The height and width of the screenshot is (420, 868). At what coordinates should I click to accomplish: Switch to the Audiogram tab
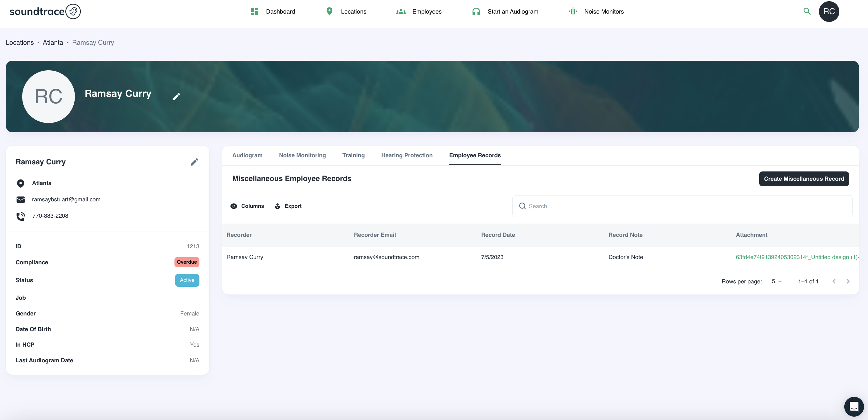(247, 155)
